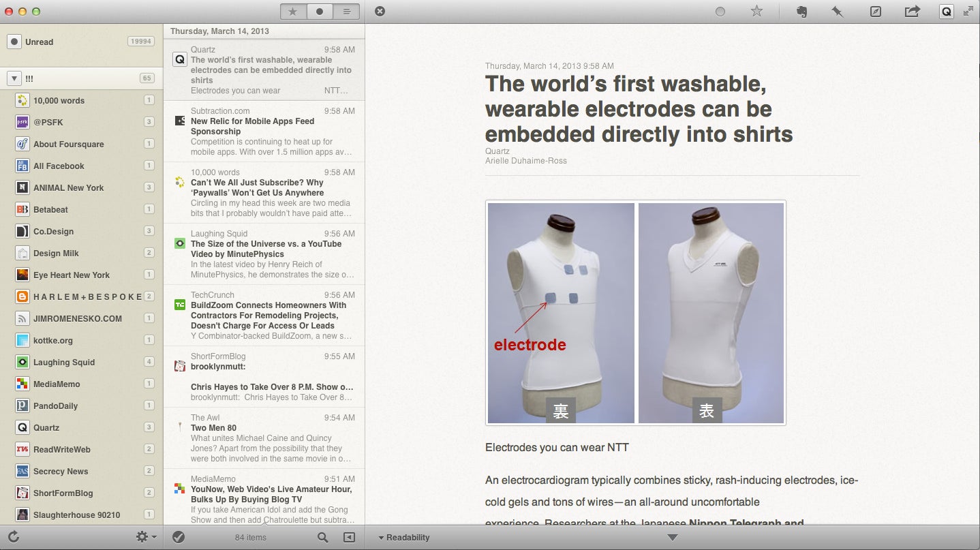Viewport: 980px width, 550px height.
Task: Click Arielle Duhaime-Ross author name
Action: click(526, 161)
